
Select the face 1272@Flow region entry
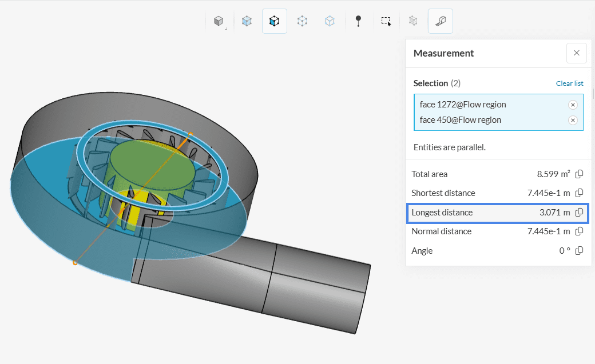click(463, 105)
